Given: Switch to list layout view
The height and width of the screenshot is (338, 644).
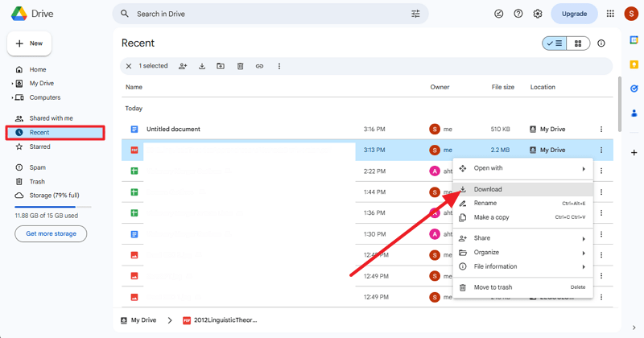Looking at the screenshot, I should click(x=555, y=43).
